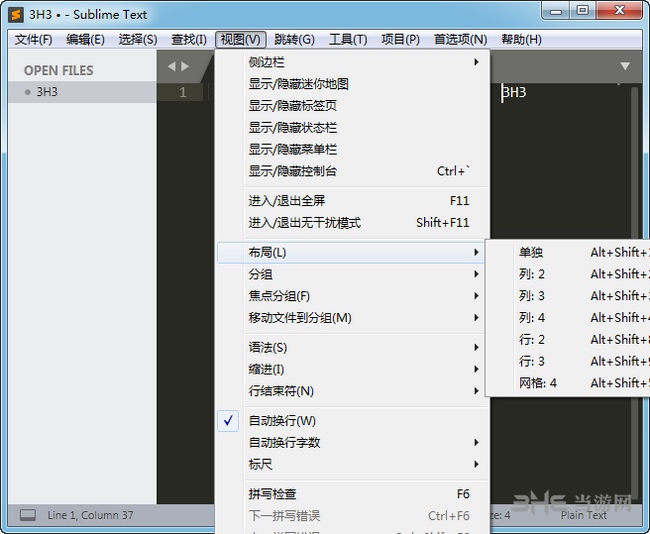Choose the 单独 single layout
Image resolution: width=650 pixels, height=534 pixels.
coord(569,252)
